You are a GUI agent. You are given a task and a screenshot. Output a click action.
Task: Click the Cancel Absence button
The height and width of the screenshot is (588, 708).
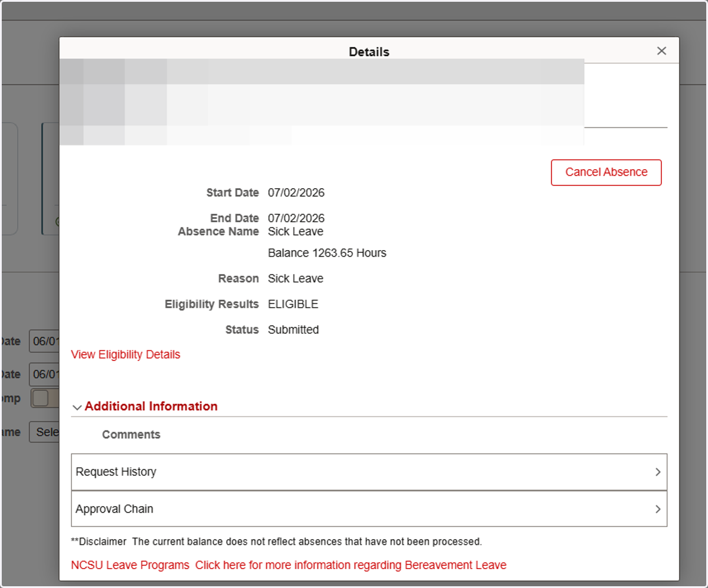[x=606, y=172]
